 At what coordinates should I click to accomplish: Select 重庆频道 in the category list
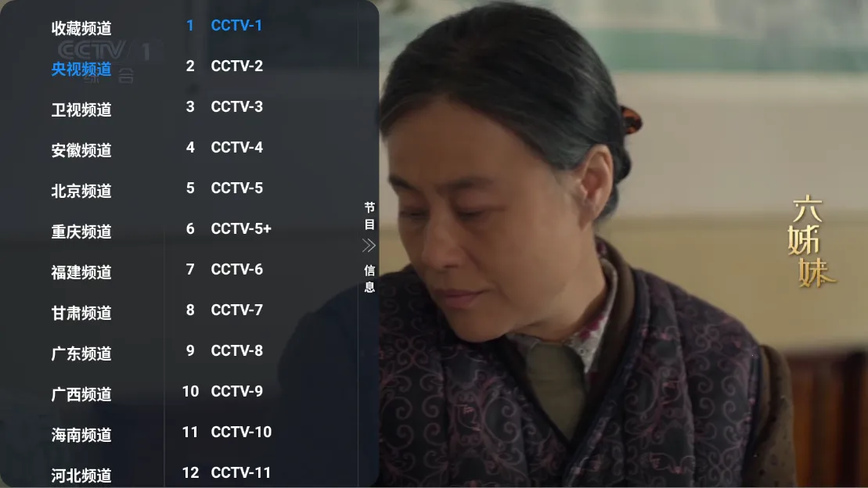tap(81, 231)
